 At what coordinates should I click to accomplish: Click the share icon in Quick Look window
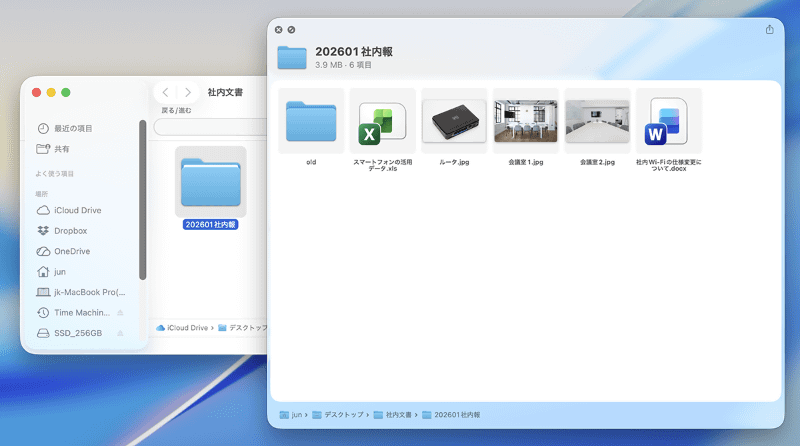coord(769,30)
